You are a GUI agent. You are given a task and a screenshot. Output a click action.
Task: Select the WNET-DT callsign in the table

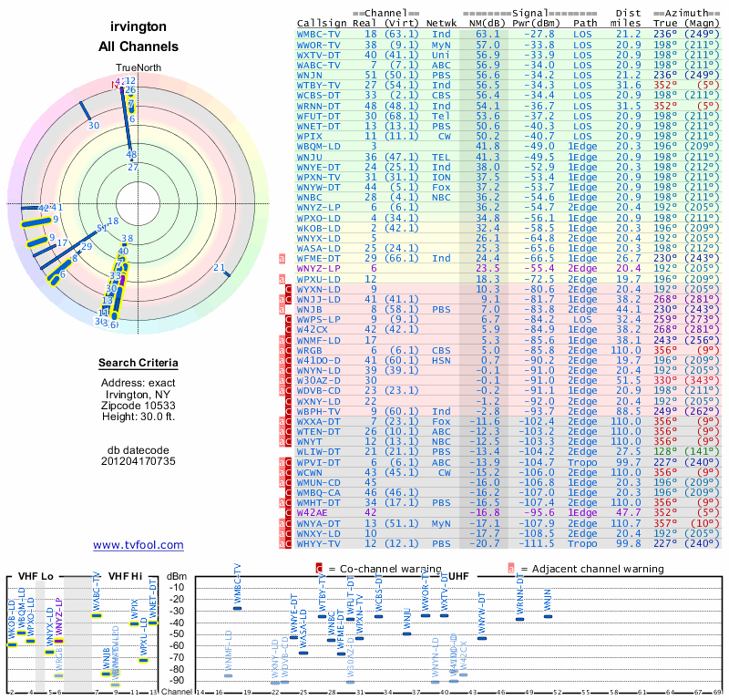(318, 126)
